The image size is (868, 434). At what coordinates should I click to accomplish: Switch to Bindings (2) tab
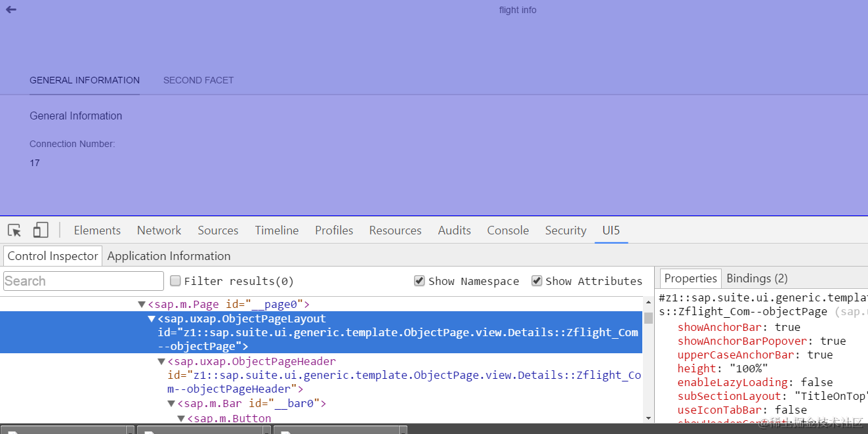click(x=757, y=278)
